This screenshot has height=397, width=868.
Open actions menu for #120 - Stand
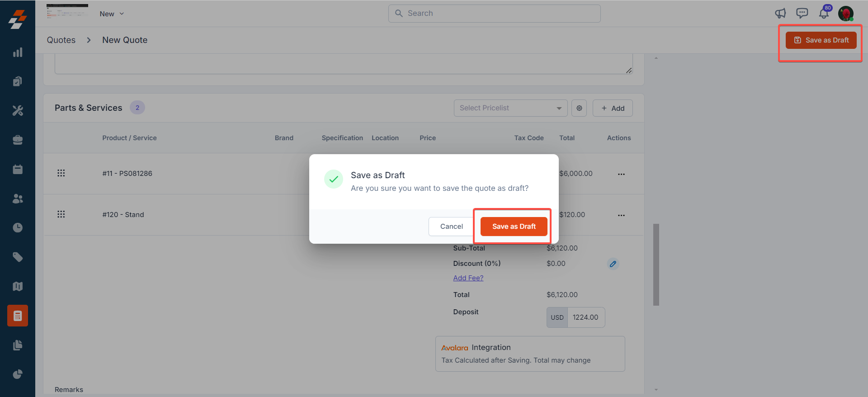click(x=621, y=215)
